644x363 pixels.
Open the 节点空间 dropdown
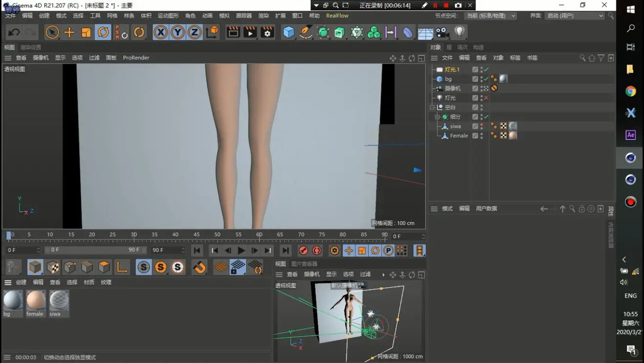click(x=491, y=16)
